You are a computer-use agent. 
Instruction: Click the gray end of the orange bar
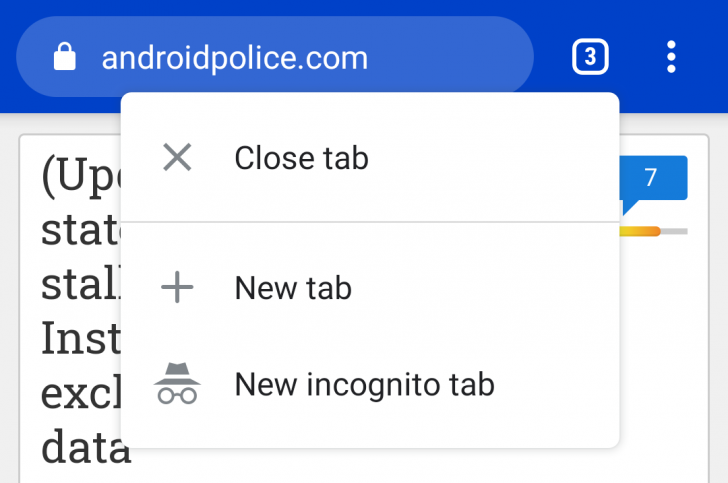pos(674,231)
